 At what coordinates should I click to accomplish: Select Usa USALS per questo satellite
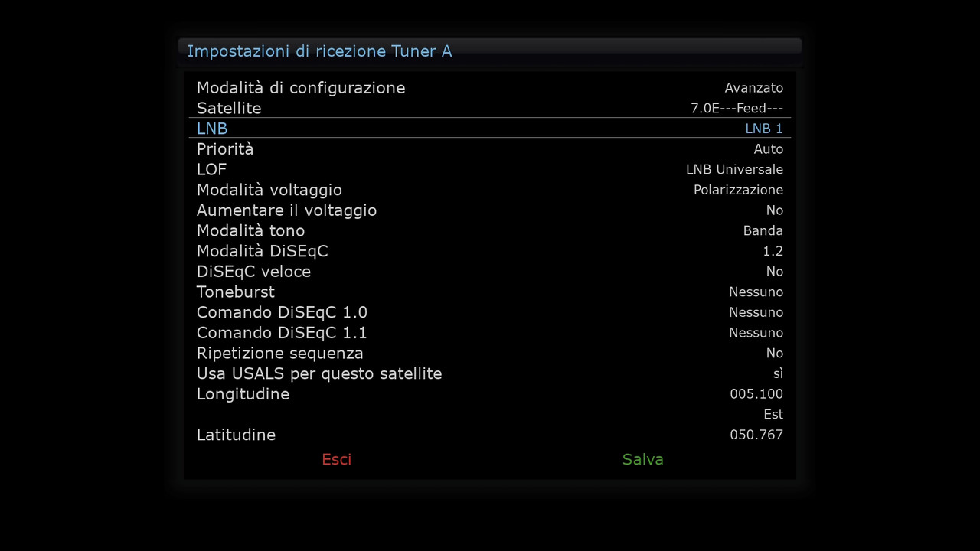(319, 373)
